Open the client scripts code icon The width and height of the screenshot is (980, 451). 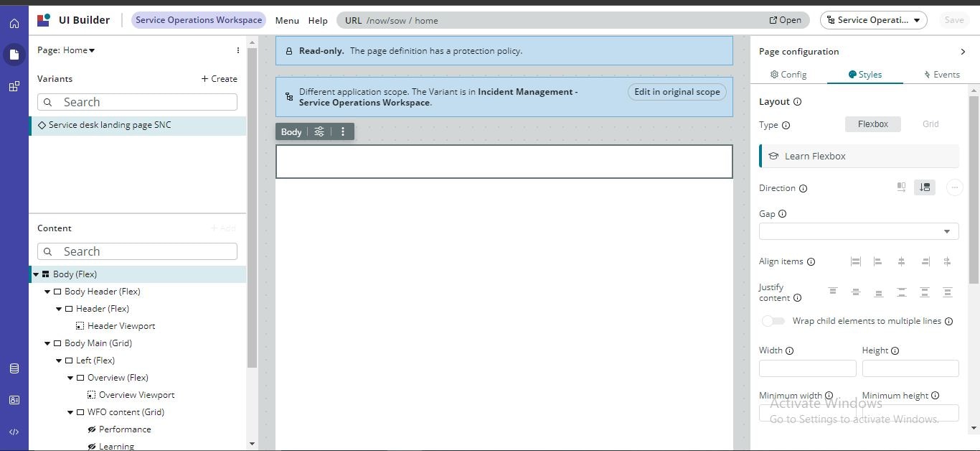tap(14, 432)
